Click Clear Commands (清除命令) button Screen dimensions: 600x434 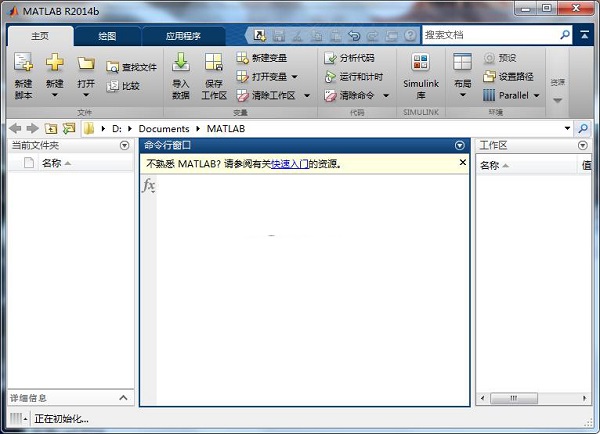pyautogui.click(x=349, y=95)
